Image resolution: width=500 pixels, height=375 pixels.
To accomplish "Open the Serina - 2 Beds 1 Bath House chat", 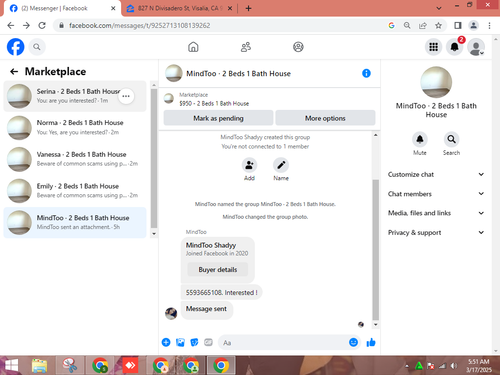I will click(x=75, y=96).
